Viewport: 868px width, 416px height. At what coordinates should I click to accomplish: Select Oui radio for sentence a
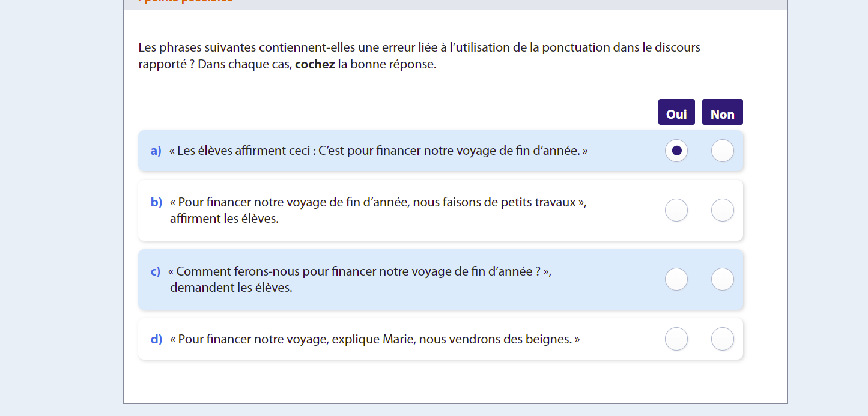[676, 151]
